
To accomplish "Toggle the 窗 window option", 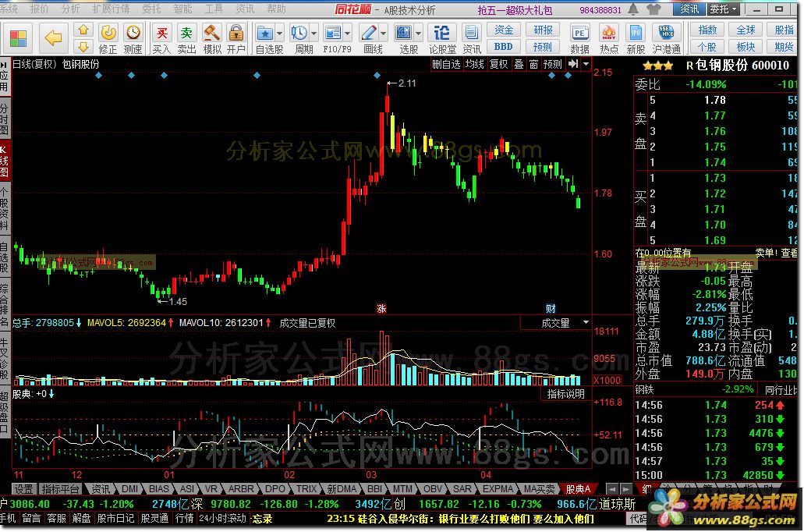I will click(533, 64).
